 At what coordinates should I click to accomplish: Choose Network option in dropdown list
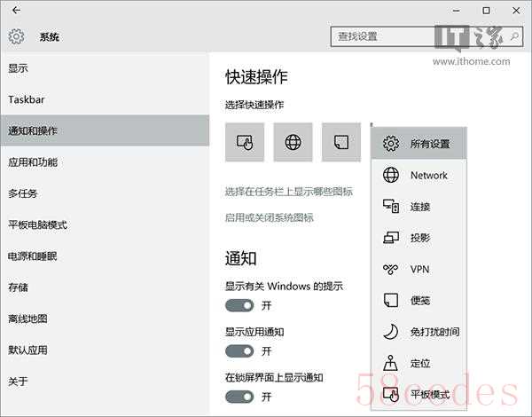(x=419, y=175)
